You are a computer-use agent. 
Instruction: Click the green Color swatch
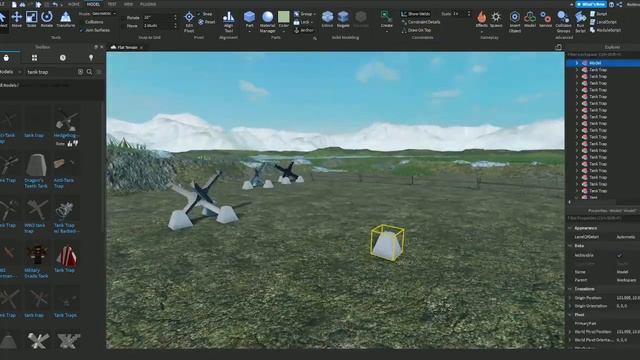pyautogui.click(x=284, y=17)
